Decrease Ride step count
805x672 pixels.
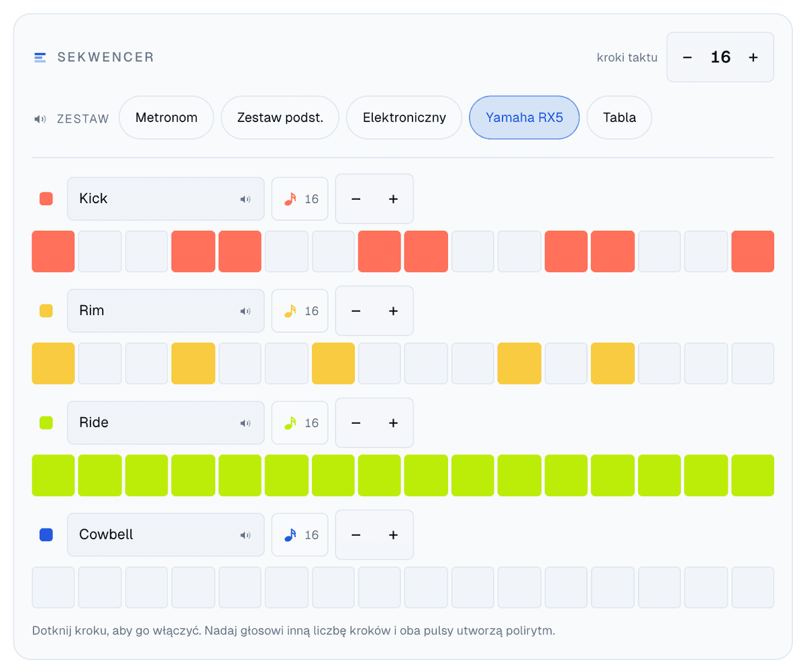356,423
